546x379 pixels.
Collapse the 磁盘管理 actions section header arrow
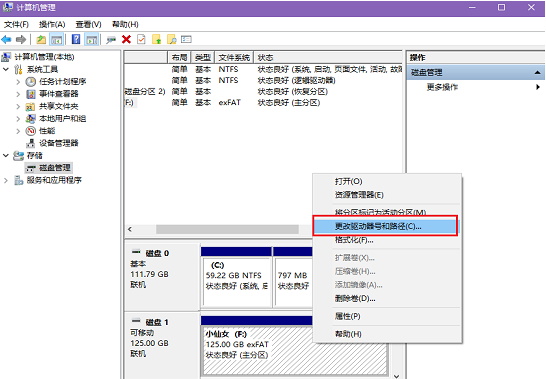tap(537, 72)
